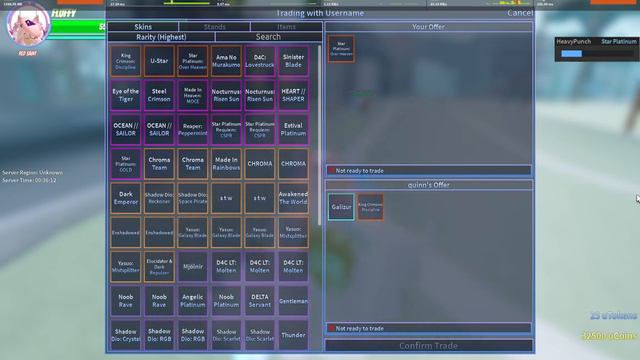Change the Rarity (Highest) sort order
Screen dimensions: 640x360
click(x=161, y=37)
